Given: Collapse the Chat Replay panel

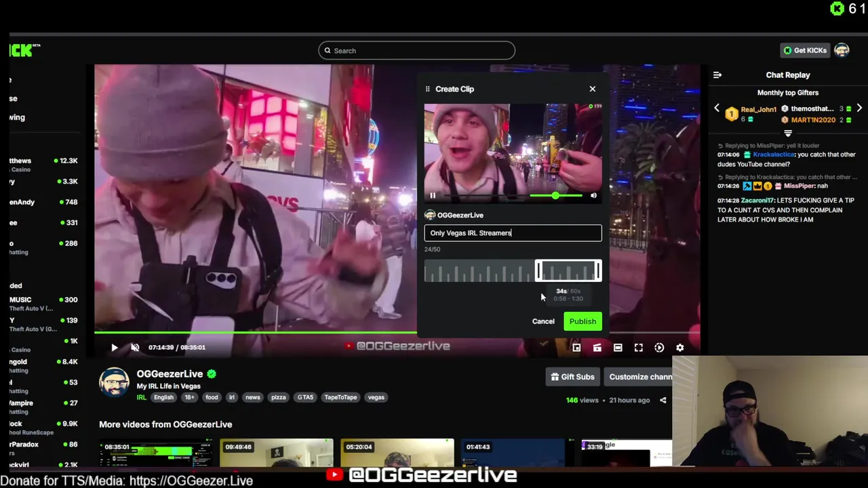Looking at the screenshot, I should (717, 75).
